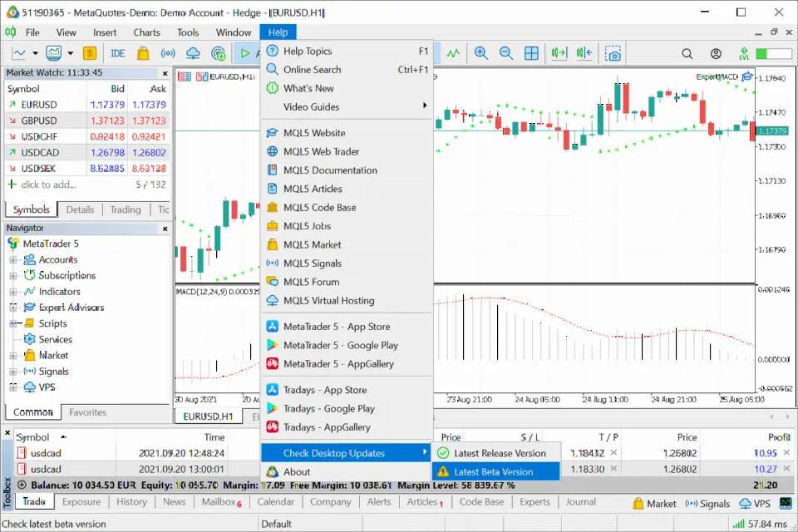The image size is (798, 532).
Task: Open MQL5 Code Base entry
Action: coord(347,208)
